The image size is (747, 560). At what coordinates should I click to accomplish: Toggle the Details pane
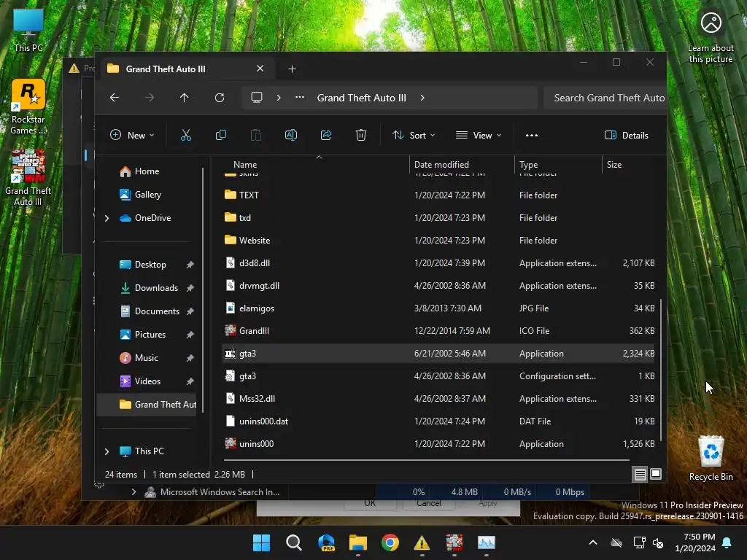tap(626, 135)
